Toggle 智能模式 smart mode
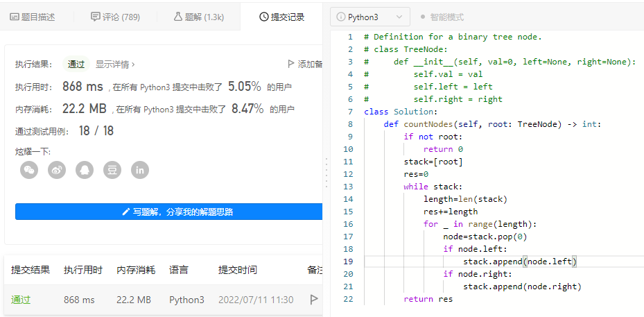The height and width of the screenshot is (317, 644). click(442, 16)
